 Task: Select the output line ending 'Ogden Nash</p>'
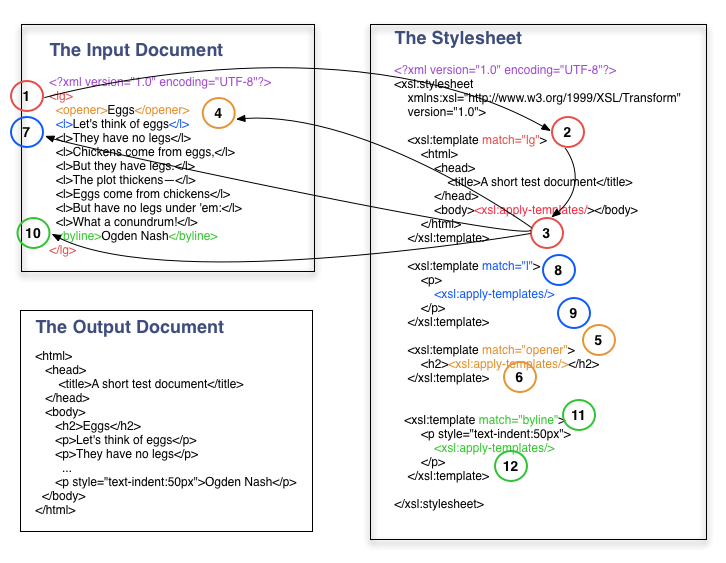pyautogui.click(x=175, y=482)
